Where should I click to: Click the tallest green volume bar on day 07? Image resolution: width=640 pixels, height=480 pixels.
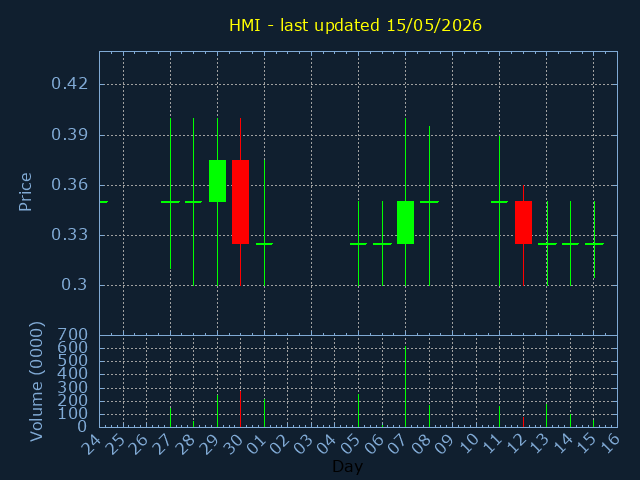point(405,387)
